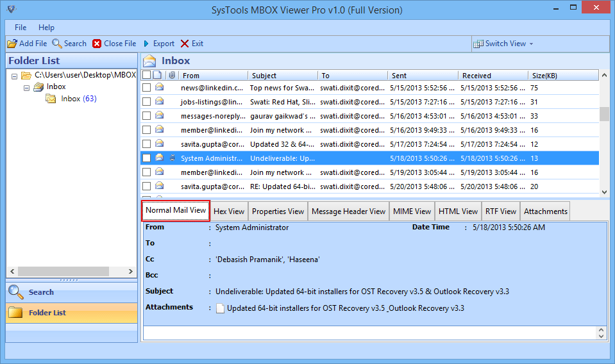
Task: Click envelope icon of savita.gupta 5/17 row
Action: [159, 144]
